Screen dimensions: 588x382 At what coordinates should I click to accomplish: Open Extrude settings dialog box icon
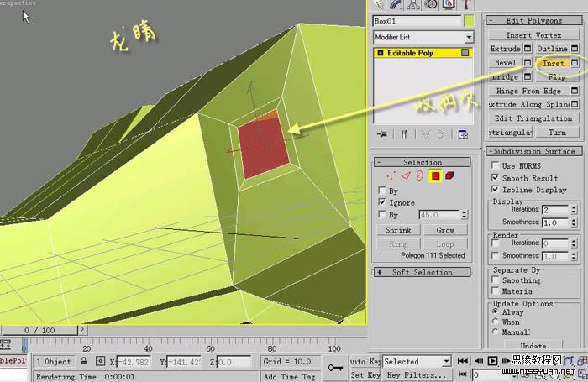[528, 49]
